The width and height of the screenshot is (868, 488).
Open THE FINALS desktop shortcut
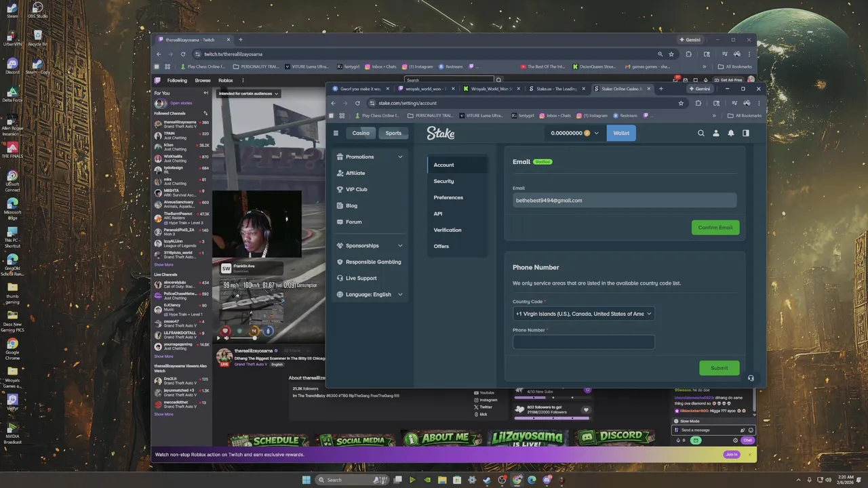(12, 150)
